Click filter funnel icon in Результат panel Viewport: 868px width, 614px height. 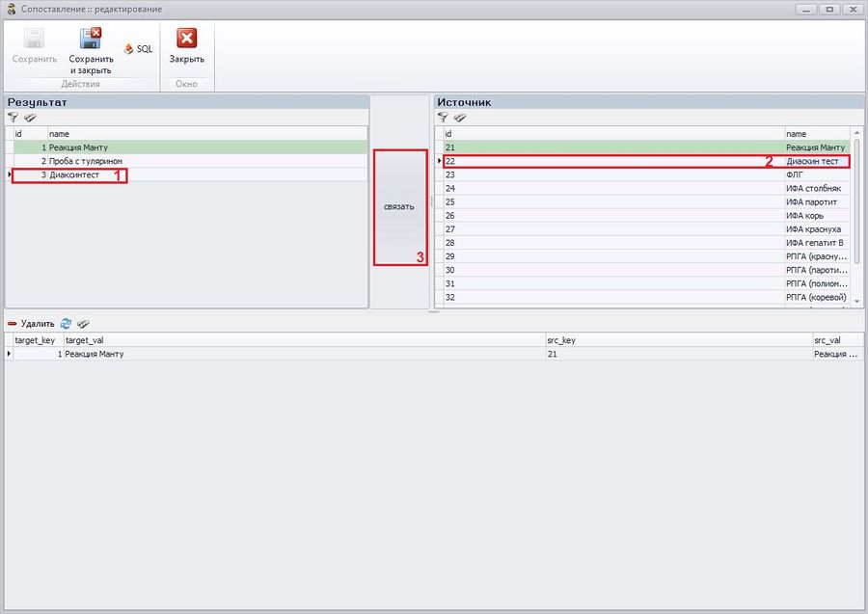coord(14,117)
